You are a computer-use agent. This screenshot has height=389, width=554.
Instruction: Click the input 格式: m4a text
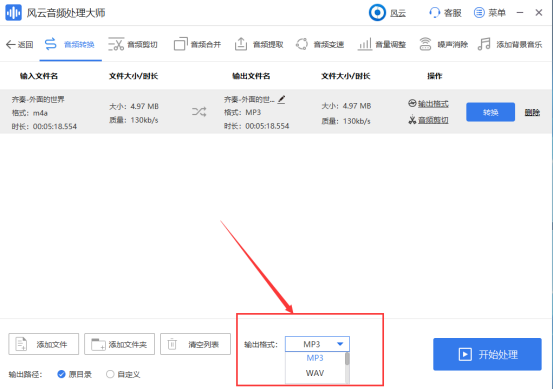30,113
